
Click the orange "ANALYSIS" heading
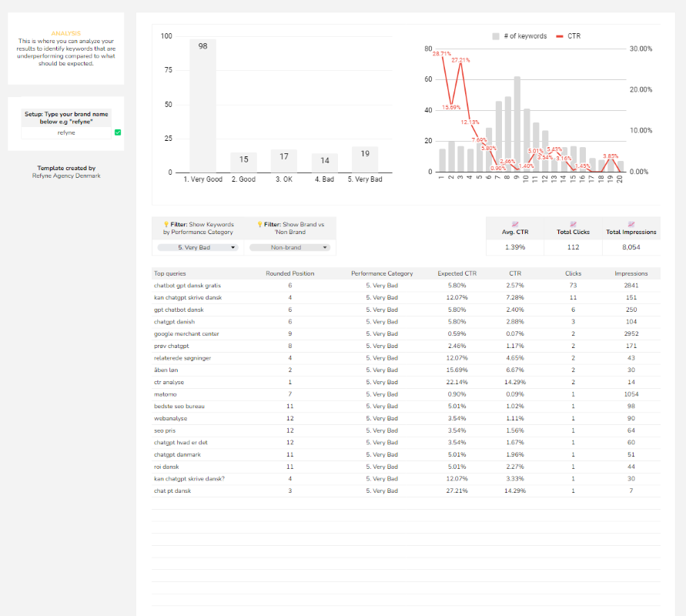pos(66,33)
